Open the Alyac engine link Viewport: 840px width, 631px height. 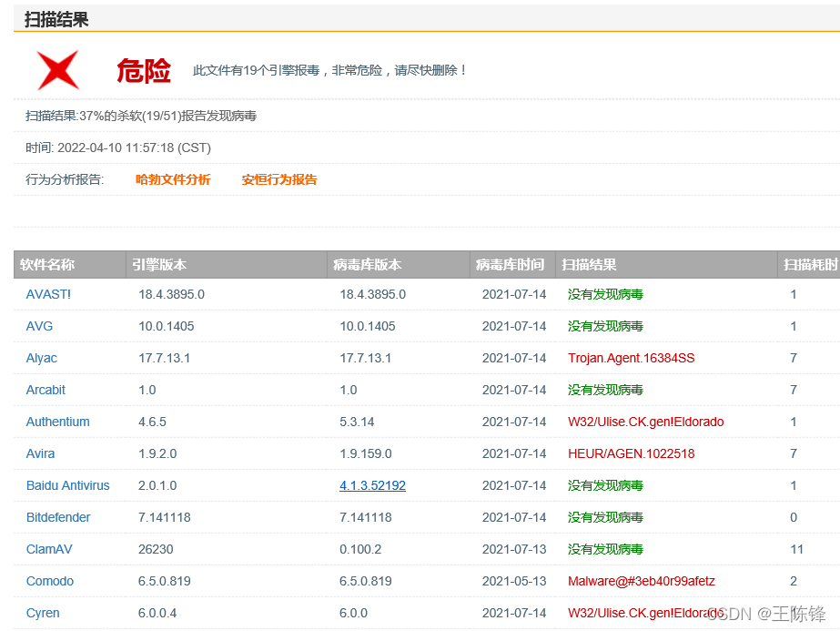tap(42, 358)
